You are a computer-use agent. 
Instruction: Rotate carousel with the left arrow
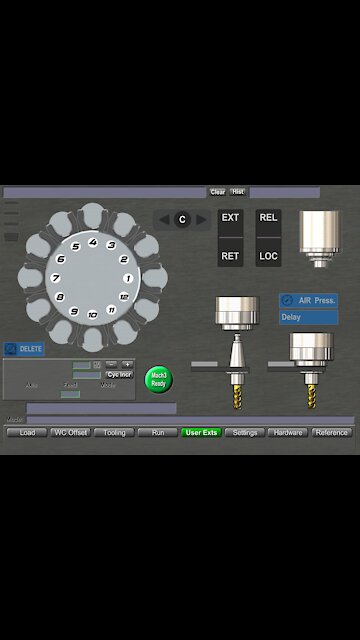[x=164, y=220]
